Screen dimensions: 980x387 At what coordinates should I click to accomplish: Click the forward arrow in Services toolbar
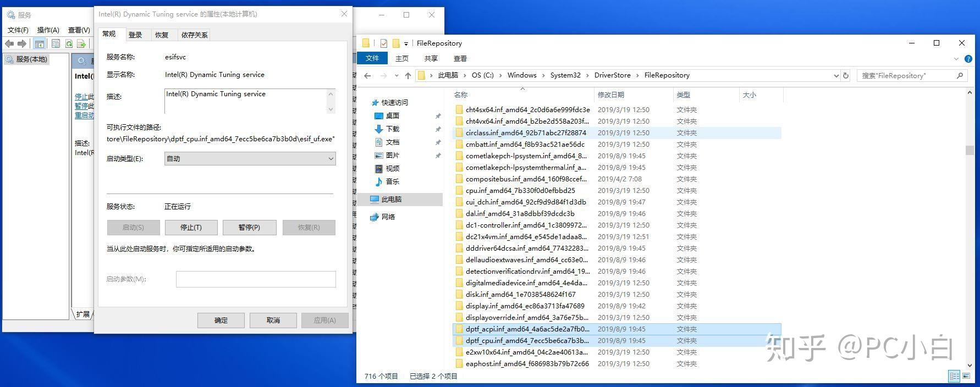pyautogui.click(x=22, y=44)
